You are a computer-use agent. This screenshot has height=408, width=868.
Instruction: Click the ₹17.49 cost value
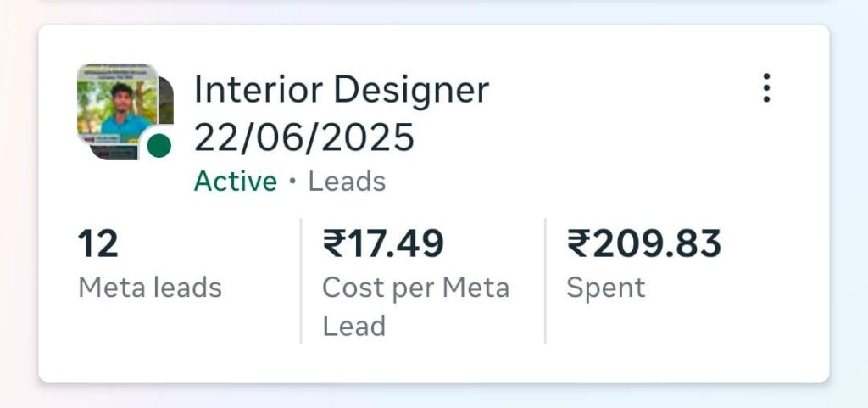tap(383, 245)
